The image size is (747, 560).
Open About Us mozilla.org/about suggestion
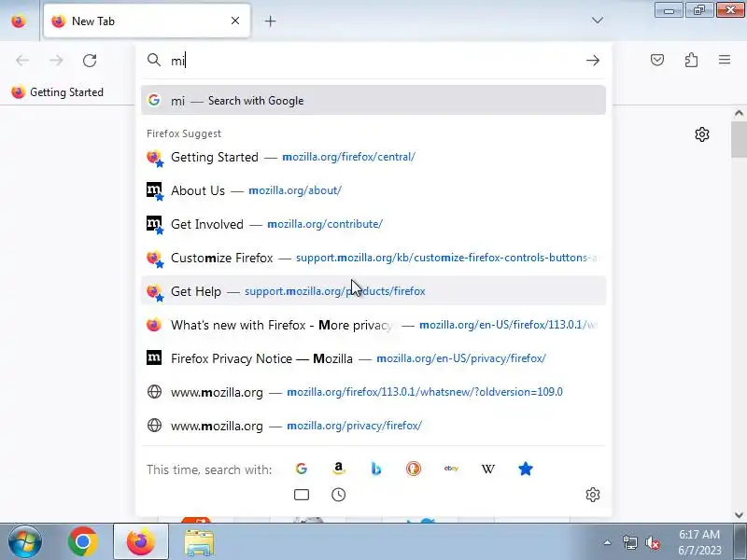pos(373,190)
